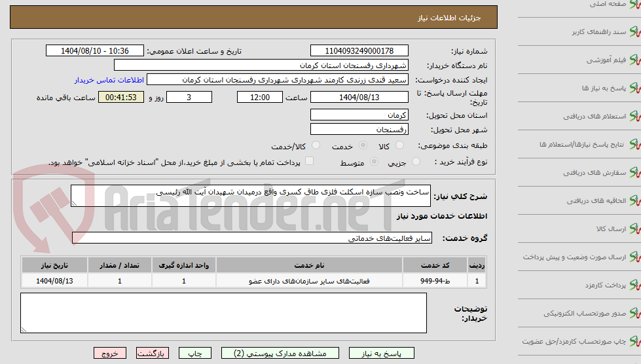The image size is (641, 364).
Task: Click deadline hour field 12:00
Action: (260, 98)
